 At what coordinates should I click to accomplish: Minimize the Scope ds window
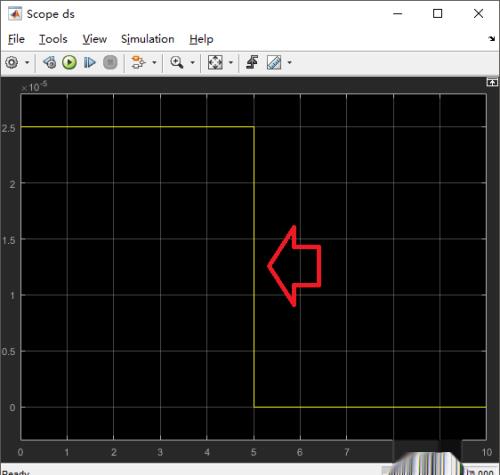(x=398, y=14)
